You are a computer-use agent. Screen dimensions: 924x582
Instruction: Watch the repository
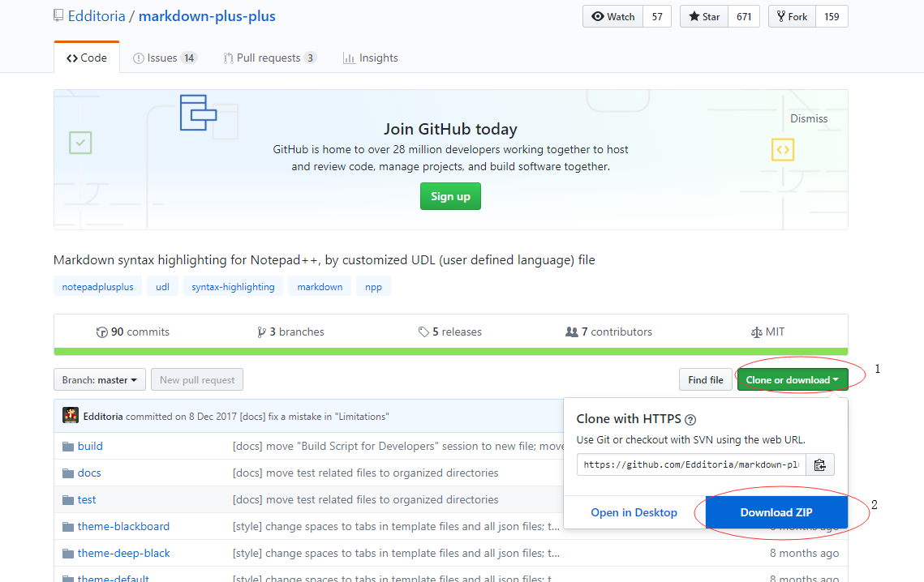[x=612, y=16]
